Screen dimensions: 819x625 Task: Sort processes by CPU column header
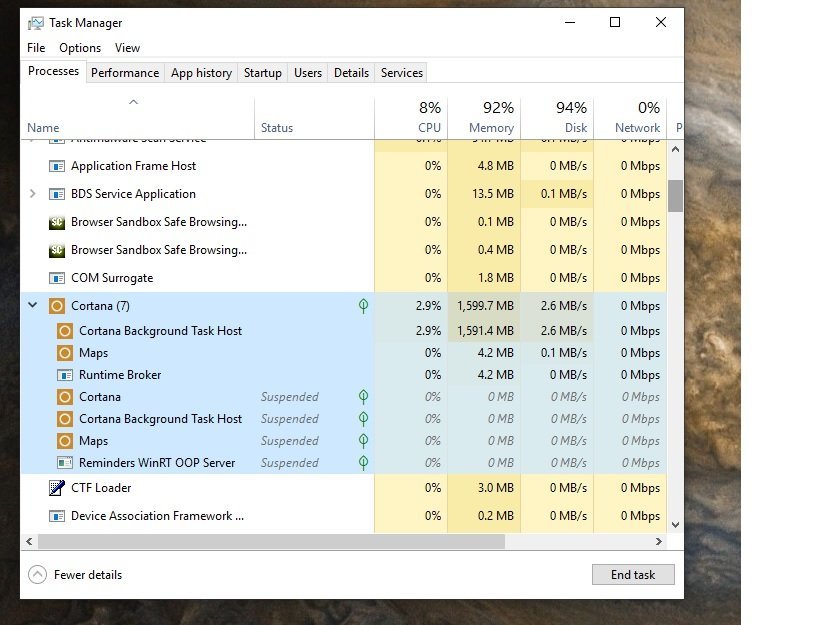[x=411, y=118]
